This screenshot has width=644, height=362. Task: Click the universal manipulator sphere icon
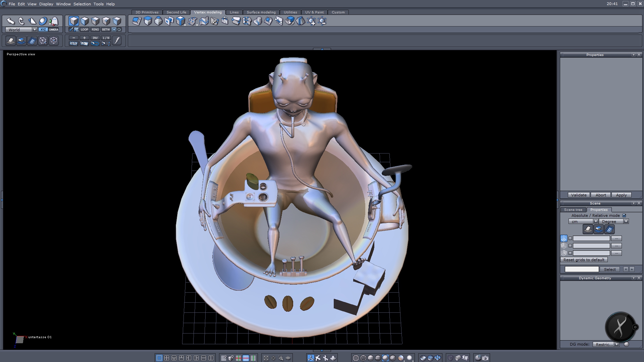point(43,21)
